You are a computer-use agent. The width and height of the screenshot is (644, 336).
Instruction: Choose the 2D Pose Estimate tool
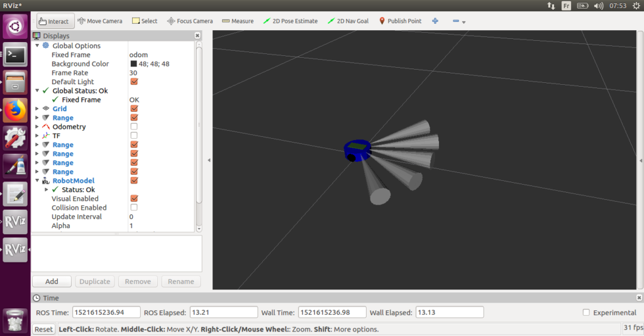[x=290, y=21]
